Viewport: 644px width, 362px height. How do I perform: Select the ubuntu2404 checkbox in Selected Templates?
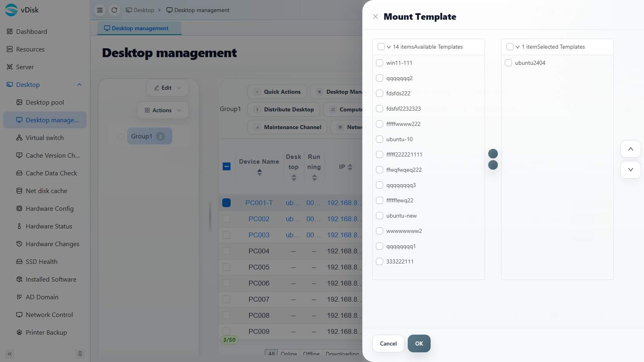coord(508,63)
